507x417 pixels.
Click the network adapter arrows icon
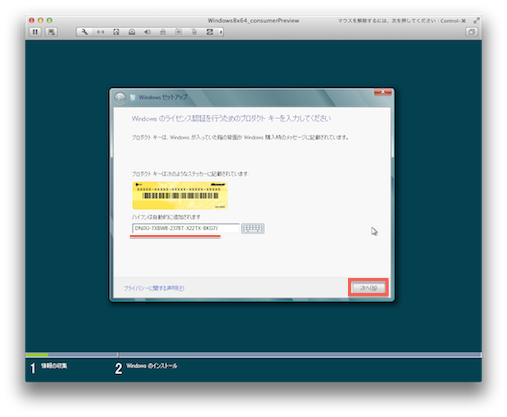click(100, 32)
